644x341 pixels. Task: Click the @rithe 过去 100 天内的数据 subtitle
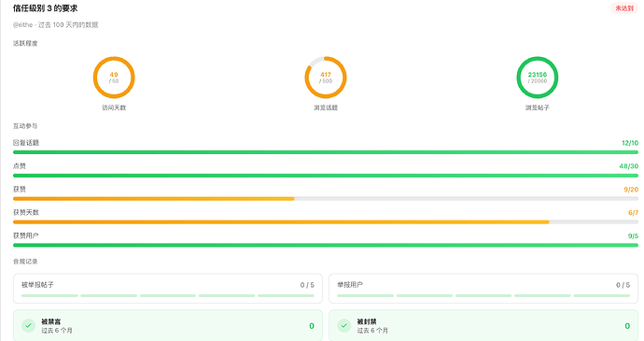point(55,24)
